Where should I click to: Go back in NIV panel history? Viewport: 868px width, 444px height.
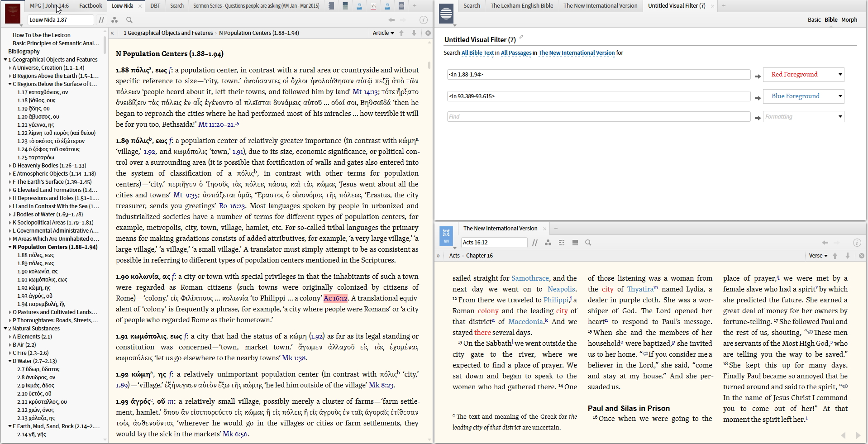coord(825,243)
